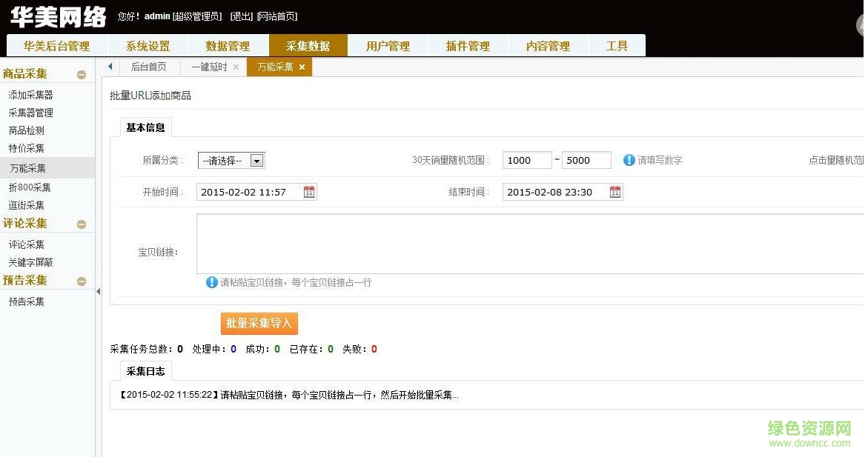Close the 一键延时 tab
Viewport: 868px width, 457px height.
(x=236, y=67)
